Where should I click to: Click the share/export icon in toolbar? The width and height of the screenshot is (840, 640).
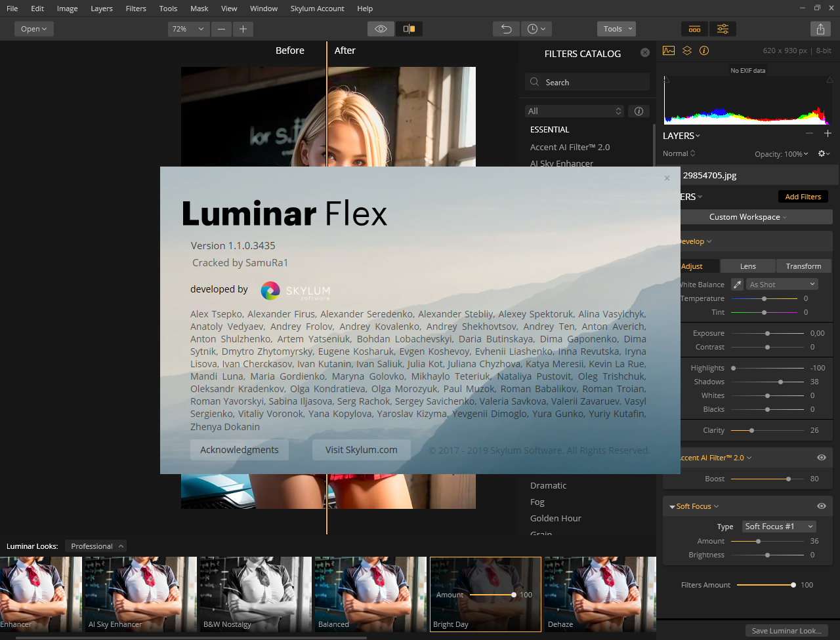click(x=820, y=29)
